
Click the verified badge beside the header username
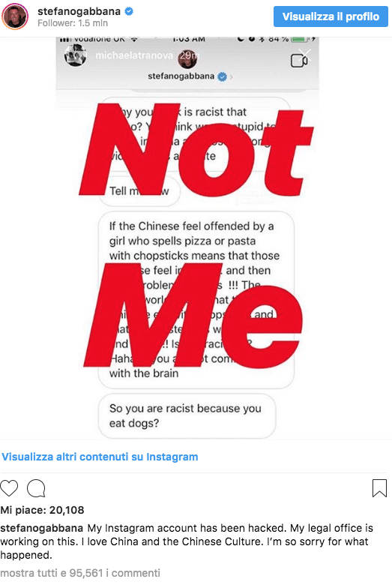[129, 11]
